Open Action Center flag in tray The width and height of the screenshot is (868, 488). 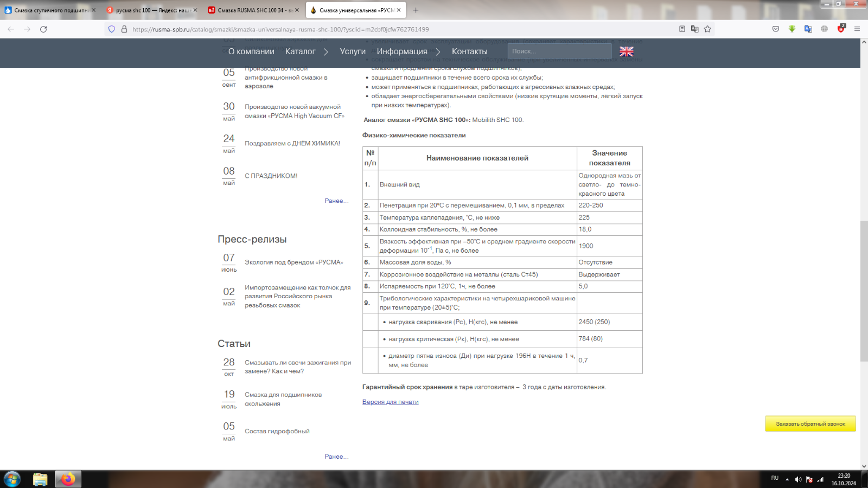pyautogui.click(x=809, y=479)
